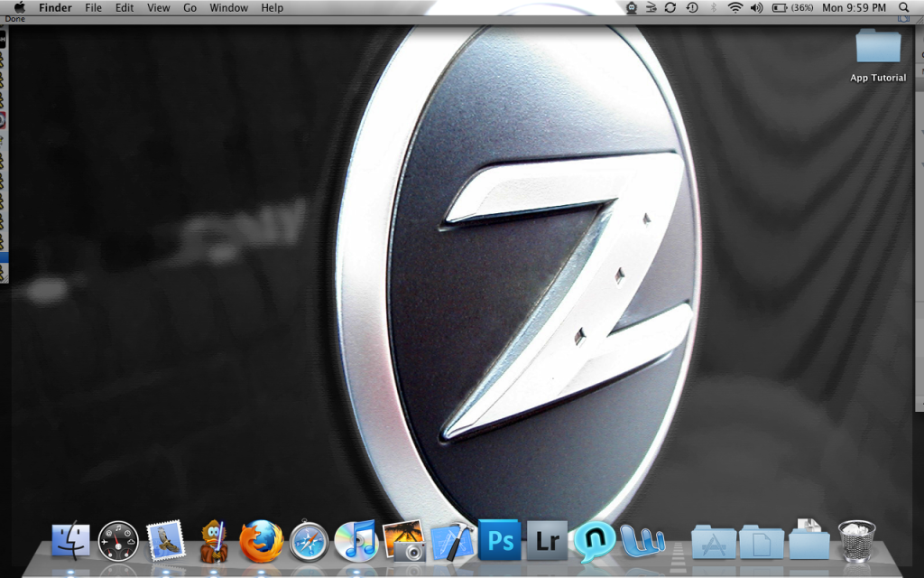Open Documents folder stack in Dock
Screen dimensions: 924x578
tap(762, 542)
